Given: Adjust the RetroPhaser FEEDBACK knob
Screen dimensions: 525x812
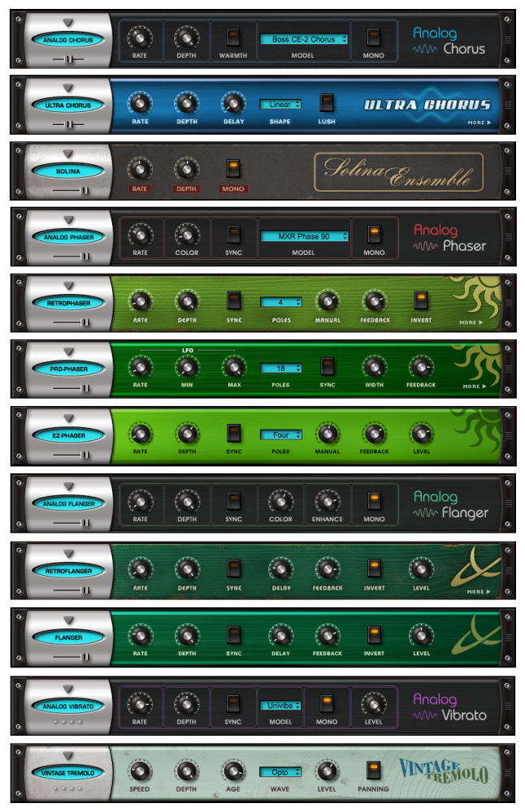Looking at the screenshot, I should pyautogui.click(x=374, y=301).
